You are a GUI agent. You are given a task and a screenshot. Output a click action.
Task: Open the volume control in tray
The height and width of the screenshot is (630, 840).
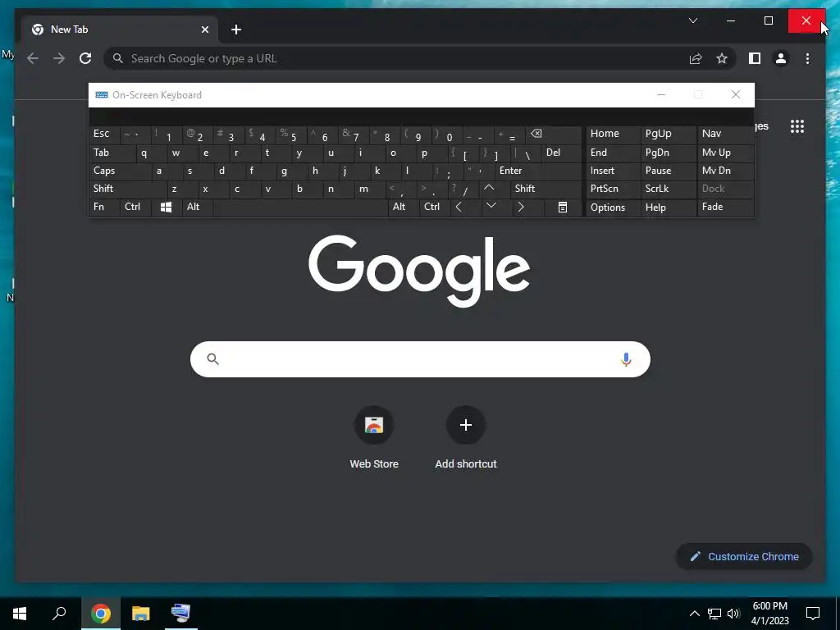coord(733,614)
